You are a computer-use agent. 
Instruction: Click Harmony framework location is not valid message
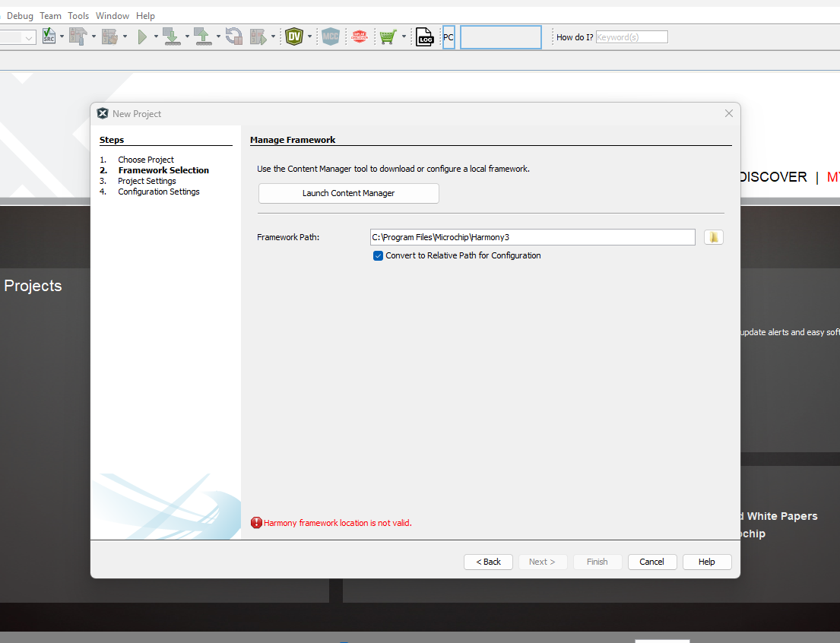[338, 523]
